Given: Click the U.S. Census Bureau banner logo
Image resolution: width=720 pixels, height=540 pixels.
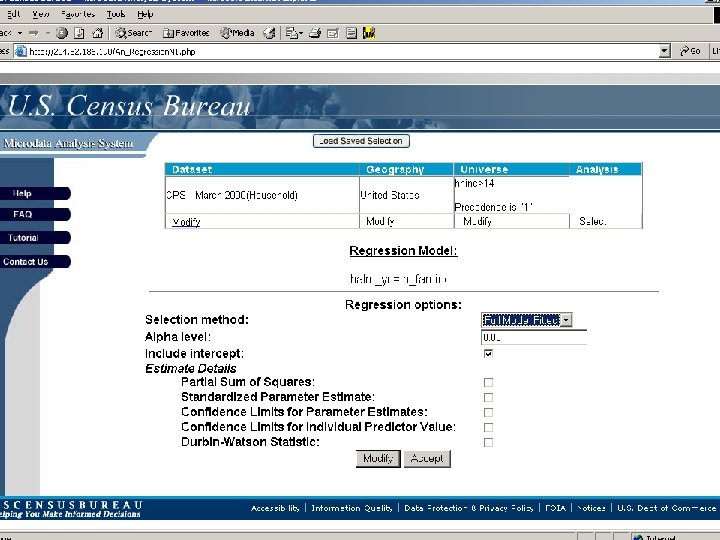Looking at the screenshot, I should pyautogui.click(x=129, y=107).
